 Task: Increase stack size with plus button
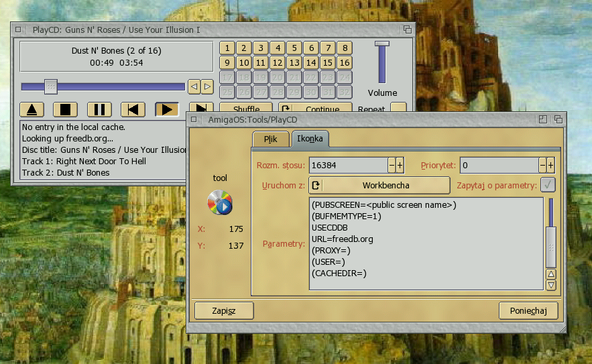(400, 166)
